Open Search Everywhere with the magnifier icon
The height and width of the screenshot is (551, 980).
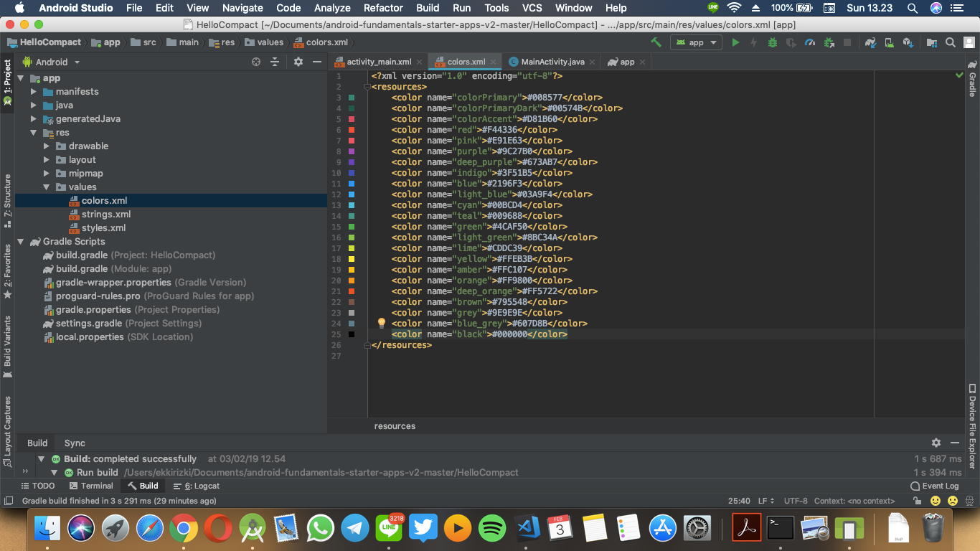coord(949,42)
